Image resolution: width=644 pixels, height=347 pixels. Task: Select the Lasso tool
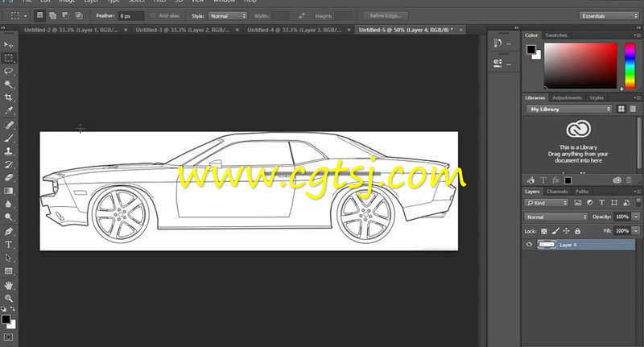pos(8,71)
